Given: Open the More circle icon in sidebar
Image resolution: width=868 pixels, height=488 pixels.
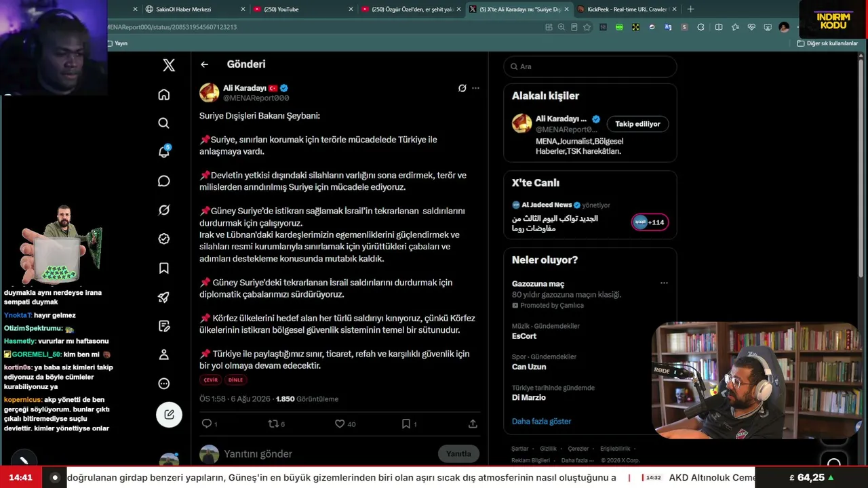Looking at the screenshot, I should [164, 384].
